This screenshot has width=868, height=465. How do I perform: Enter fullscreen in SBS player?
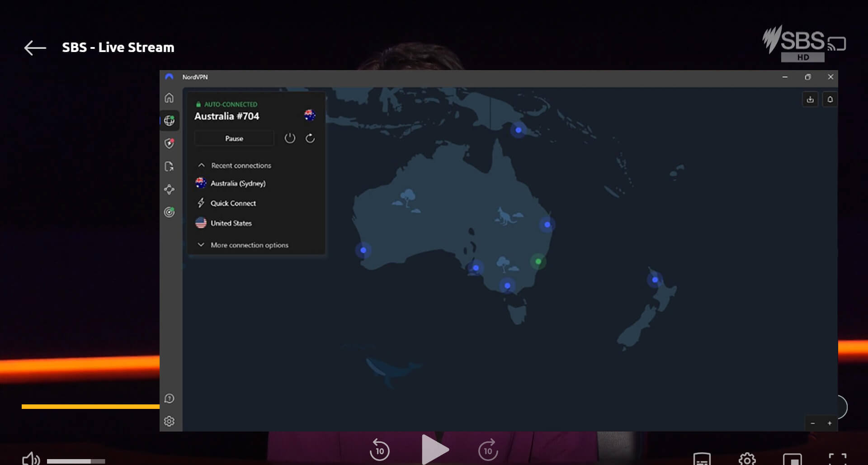tap(838, 459)
